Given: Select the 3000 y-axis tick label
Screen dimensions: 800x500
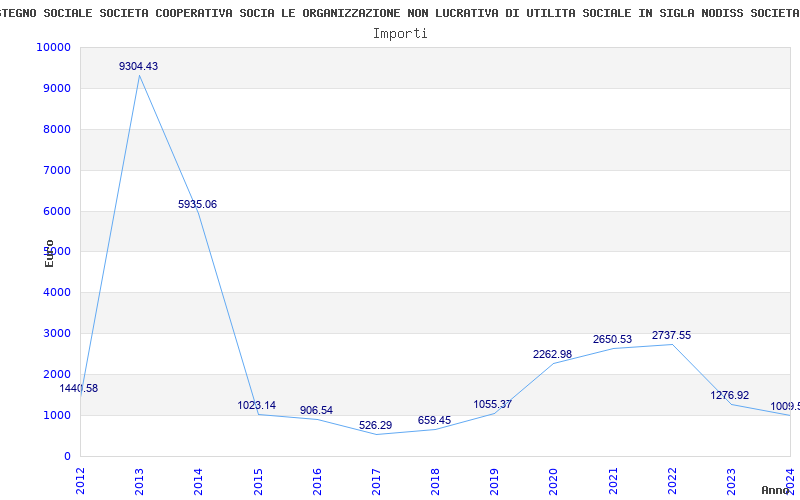Looking at the screenshot, I should click(x=56, y=334).
